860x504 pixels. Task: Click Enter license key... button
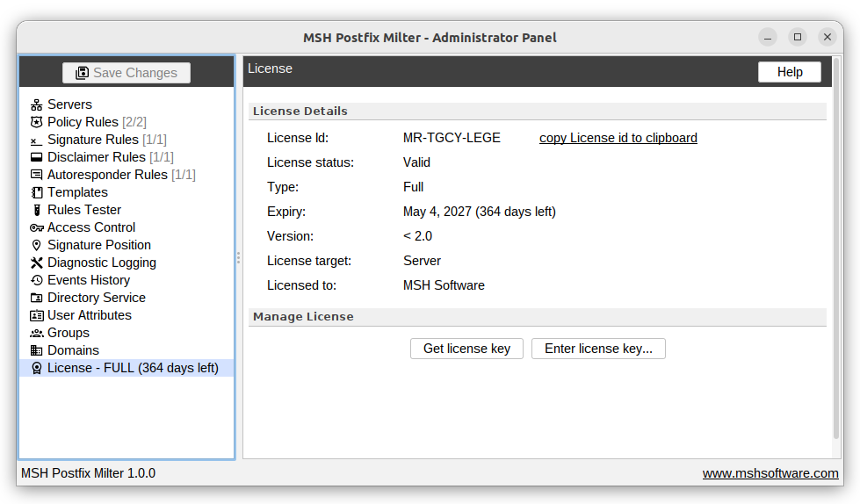pos(598,349)
